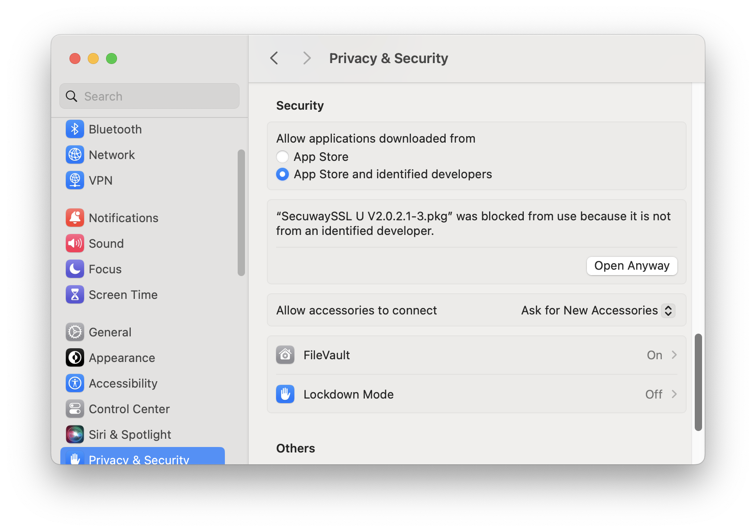Select Control Center in the sidebar
This screenshot has width=756, height=532.
(x=129, y=409)
